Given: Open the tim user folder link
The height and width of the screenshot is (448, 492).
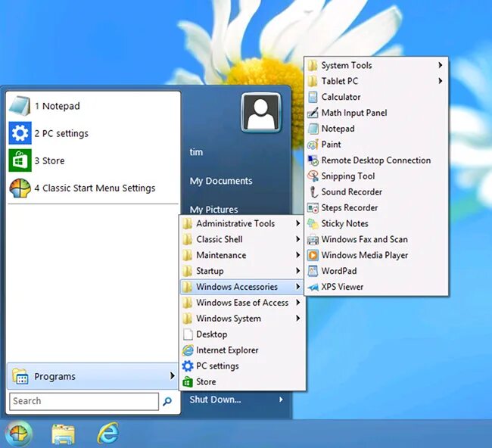Looking at the screenshot, I should click(x=196, y=152).
